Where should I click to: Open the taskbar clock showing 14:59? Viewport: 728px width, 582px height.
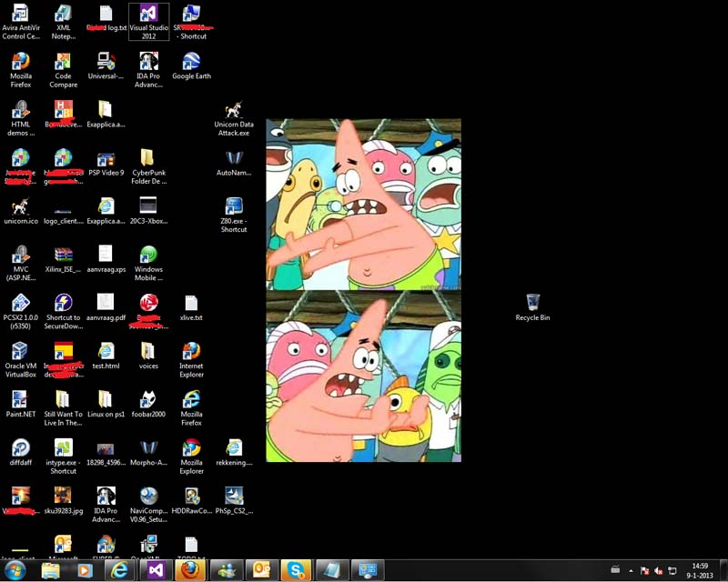[x=700, y=570]
